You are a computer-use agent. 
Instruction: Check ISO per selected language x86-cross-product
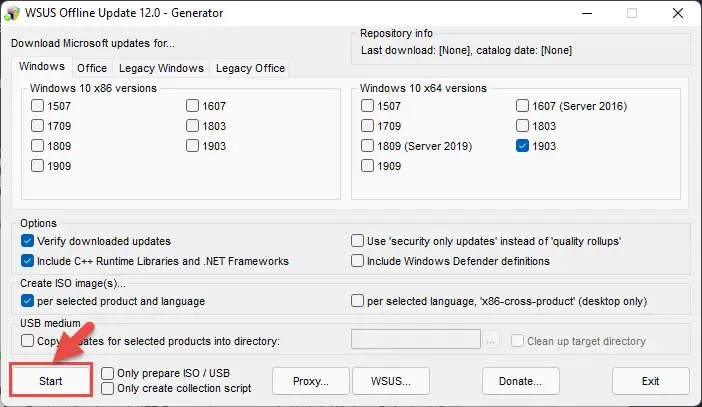(357, 301)
